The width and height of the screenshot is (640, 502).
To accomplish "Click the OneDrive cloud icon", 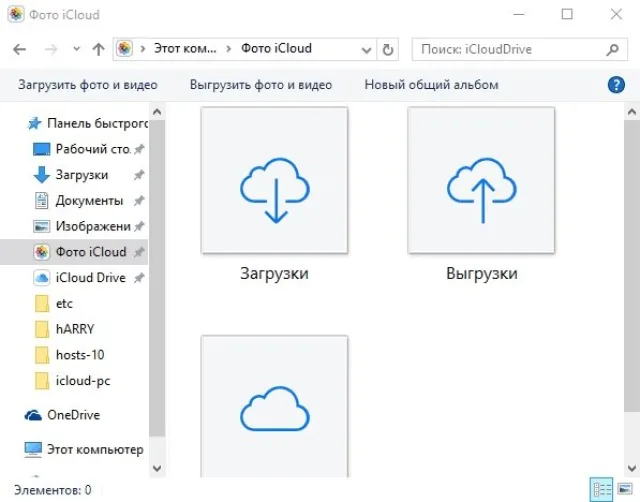I will (33, 415).
